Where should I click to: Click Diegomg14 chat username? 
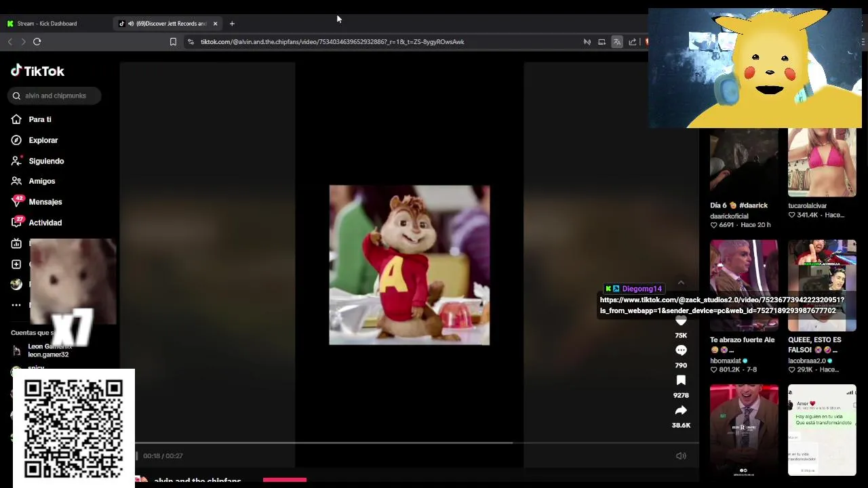click(642, 289)
